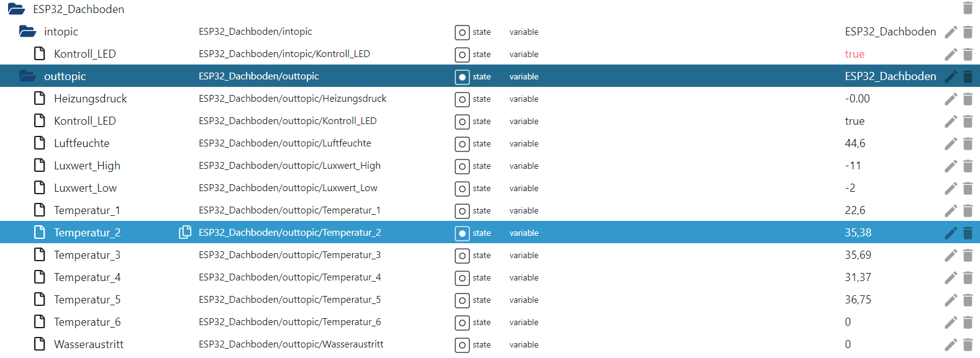This screenshot has width=980, height=358.
Task: Click the Temperatur_5 value 36,75
Action: [x=858, y=300]
